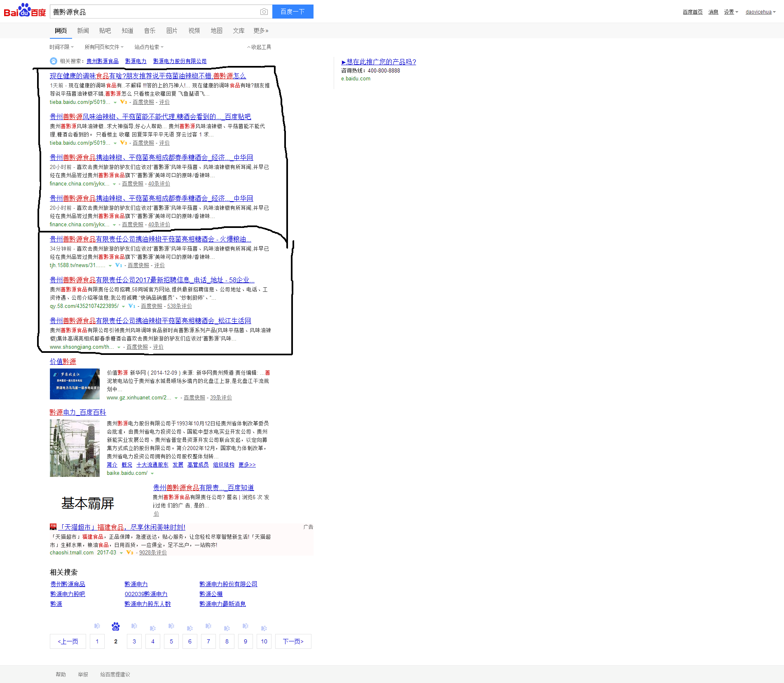Image resolution: width=784 pixels, height=683 pixels.
Task: Open the daovicehua account dropdown
Action: pos(761,12)
